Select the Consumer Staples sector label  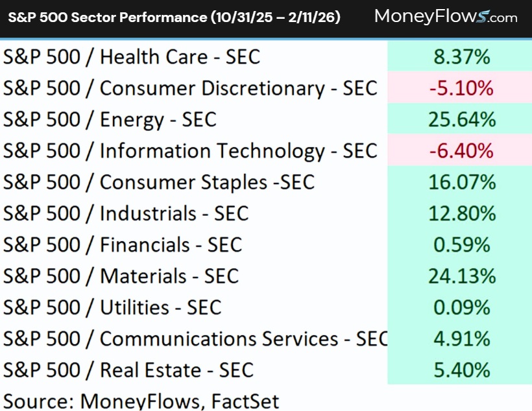pos(158,182)
